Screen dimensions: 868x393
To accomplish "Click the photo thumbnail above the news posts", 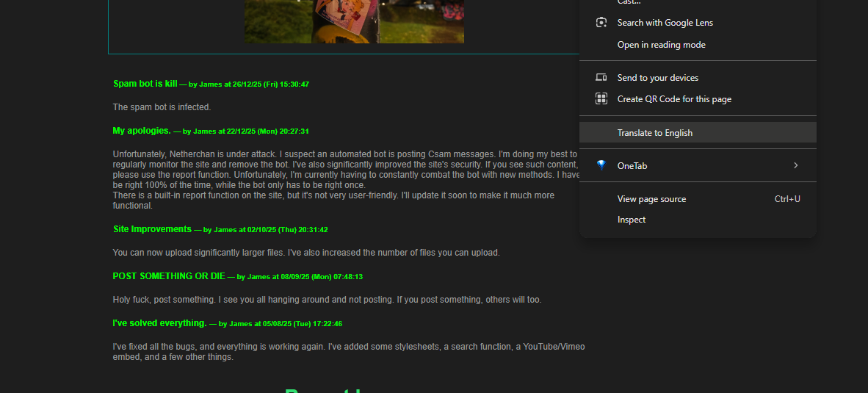I will [x=354, y=21].
